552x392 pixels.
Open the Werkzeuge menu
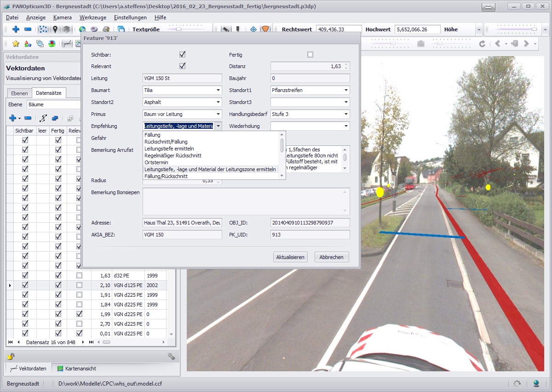[90, 17]
